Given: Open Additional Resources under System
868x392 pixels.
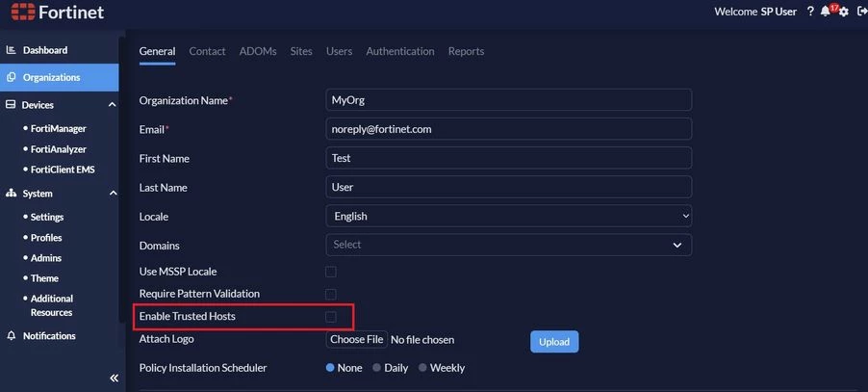Looking at the screenshot, I should (x=51, y=305).
